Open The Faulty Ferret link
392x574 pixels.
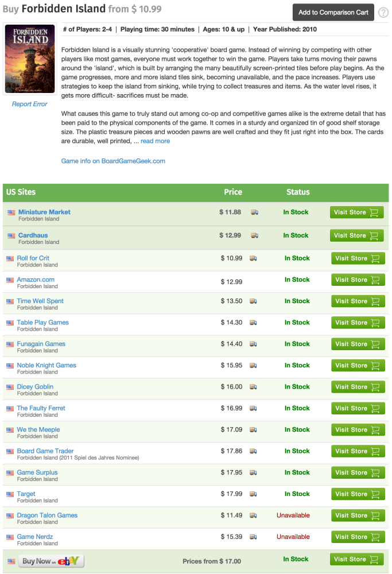click(x=41, y=408)
